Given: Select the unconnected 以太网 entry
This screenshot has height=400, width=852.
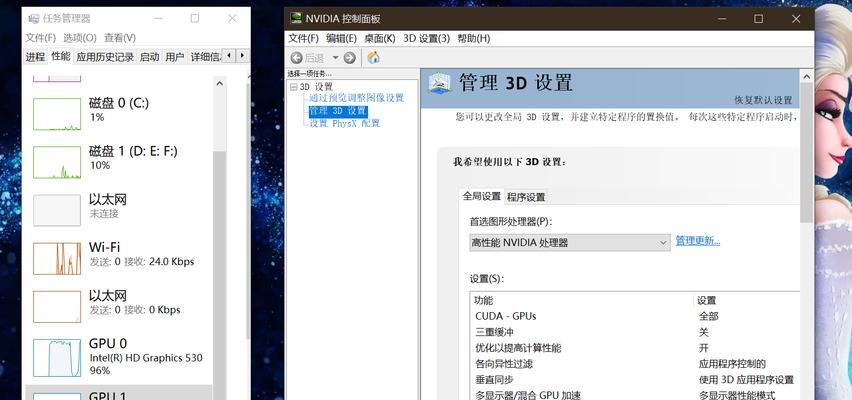Looking at the screenshot, I should (x=118, y=210).
